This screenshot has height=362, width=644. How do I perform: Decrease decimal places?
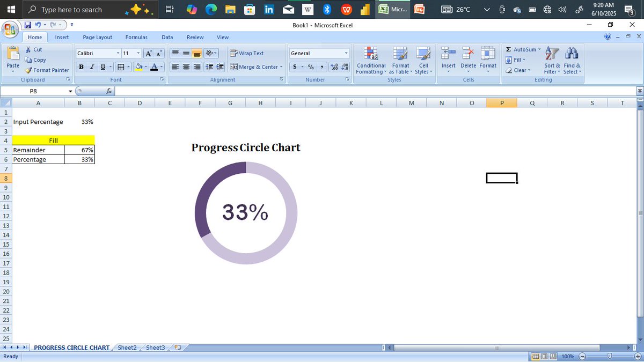pyautogui.click(x=345, y=67)
